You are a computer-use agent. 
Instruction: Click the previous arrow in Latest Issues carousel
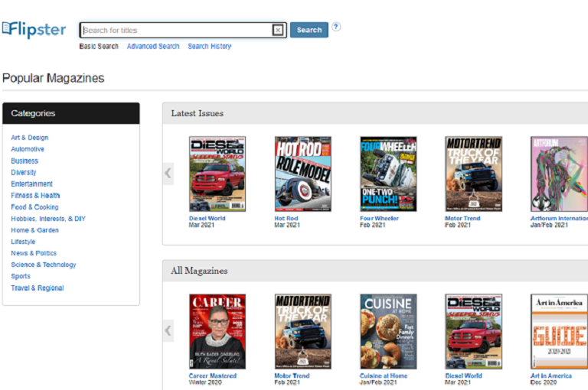click(168, 174)
